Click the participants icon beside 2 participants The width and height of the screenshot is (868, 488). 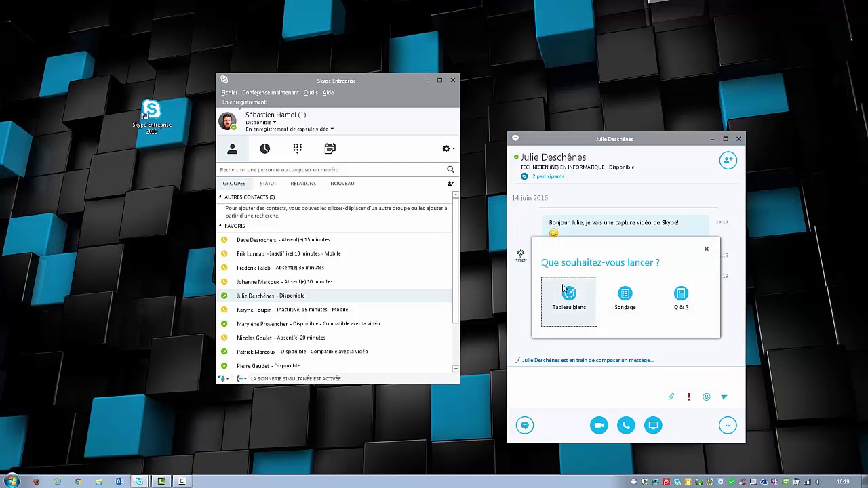coord(524,176)
